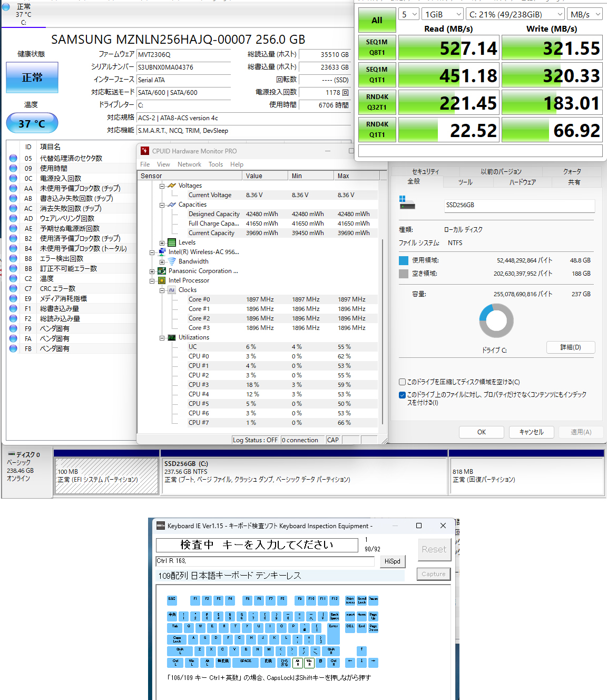607x700 pixels.
Task: Click the Keyboard IE title bar icon
Action: pos(161,526)
